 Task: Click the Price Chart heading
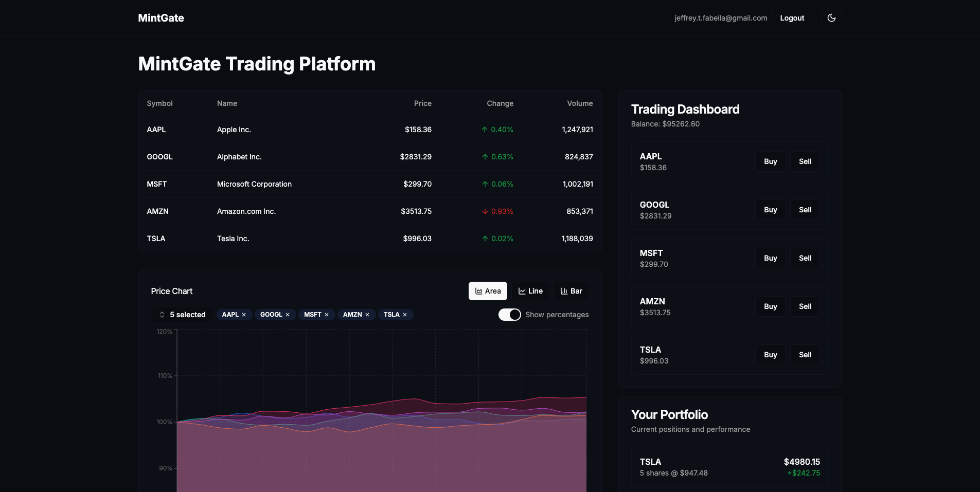coord(172,291)
